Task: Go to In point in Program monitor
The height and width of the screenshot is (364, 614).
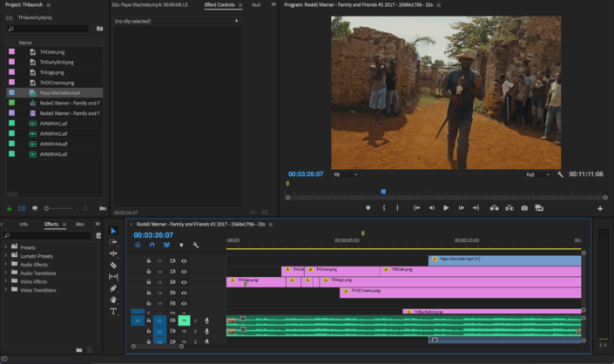Action: tap(416, 208)
